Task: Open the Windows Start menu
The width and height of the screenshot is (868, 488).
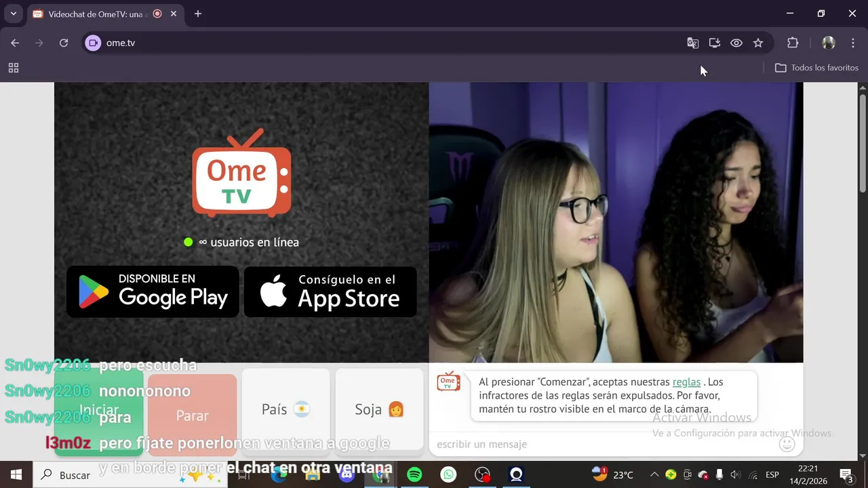Action: tap(16, 475)
